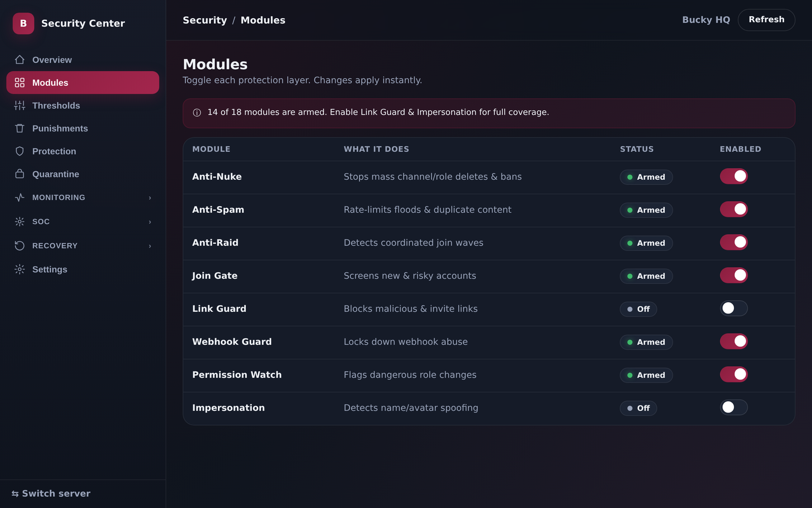Switch off the Webhook Guard toggle
Screen dimensions: 812x508
[x=734, y=341]
